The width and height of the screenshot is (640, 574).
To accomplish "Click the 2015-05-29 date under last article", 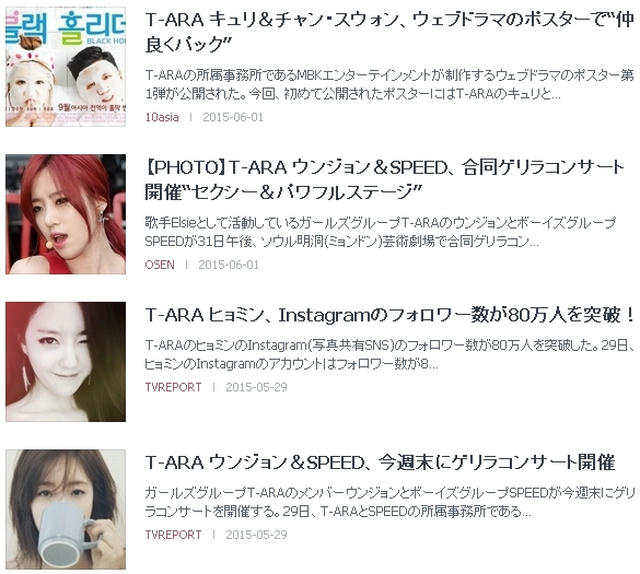I will 256,534.
